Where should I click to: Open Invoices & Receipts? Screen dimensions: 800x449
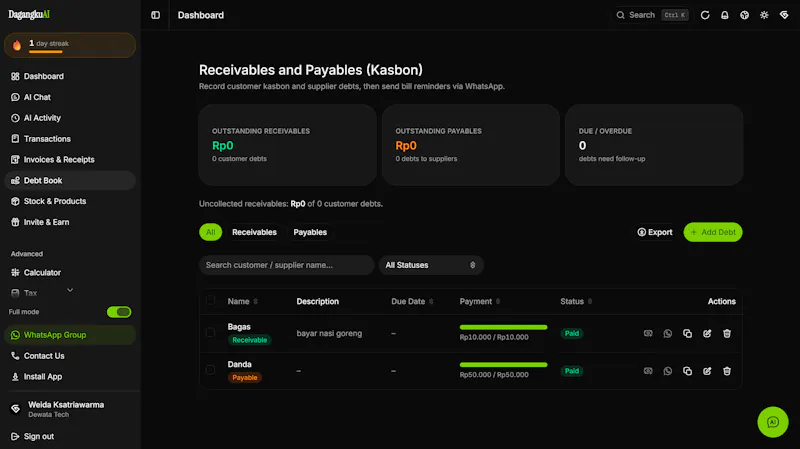pyautogui.click(x=70, y=160)
